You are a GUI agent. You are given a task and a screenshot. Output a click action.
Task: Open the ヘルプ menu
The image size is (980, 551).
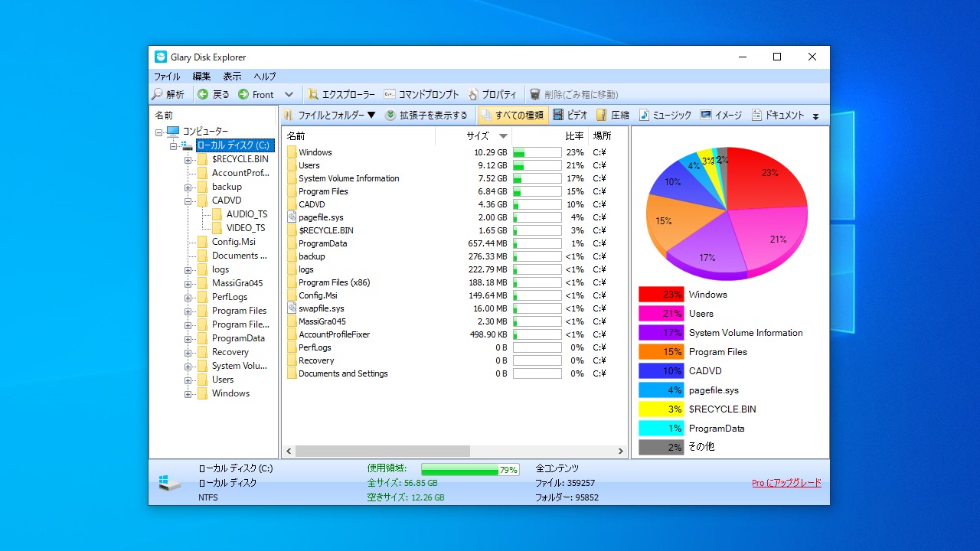point(265,77)
